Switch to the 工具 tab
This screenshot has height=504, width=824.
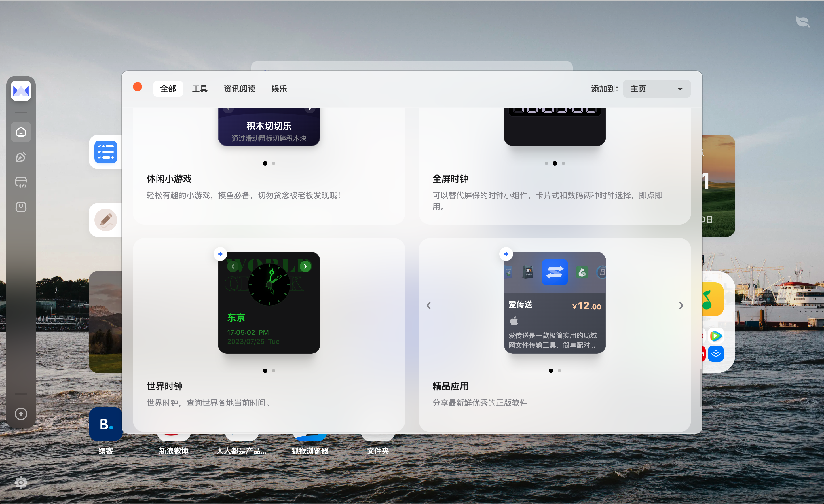[x=200, y=88]
